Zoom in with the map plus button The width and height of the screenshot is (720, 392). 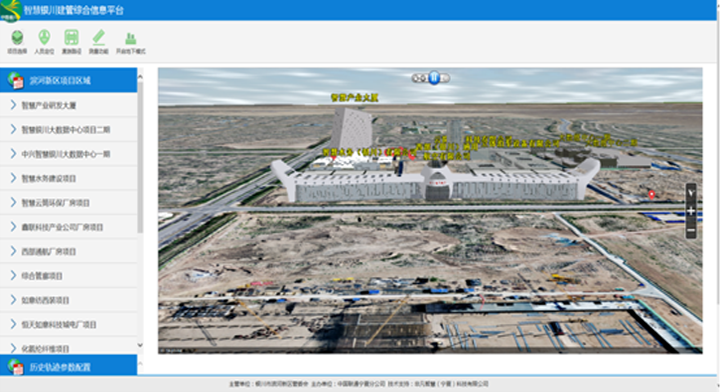691,211
